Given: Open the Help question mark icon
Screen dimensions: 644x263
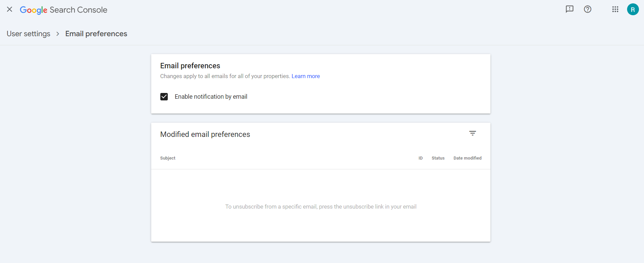Looking at the screenshot, I should pyautogui.click(x=588, y=9).
